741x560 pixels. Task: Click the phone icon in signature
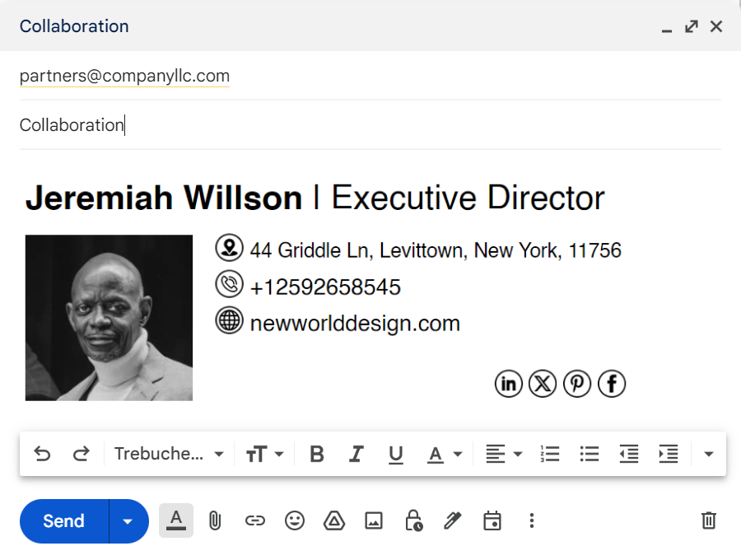coord(229,284)
